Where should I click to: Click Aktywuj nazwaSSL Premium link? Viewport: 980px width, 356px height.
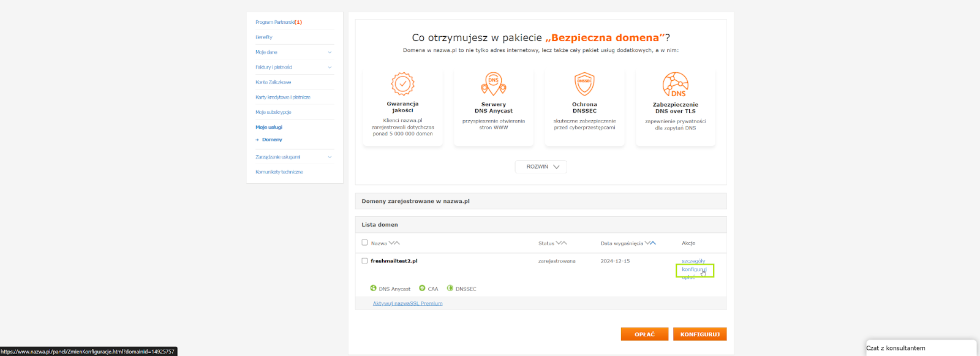pyautogui.click(x=408, y=303)
